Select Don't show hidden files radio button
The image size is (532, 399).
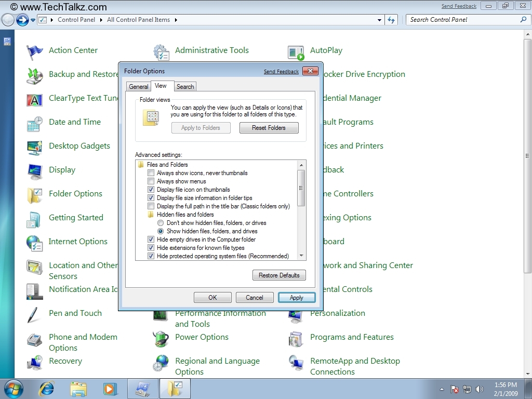[161, 223]
